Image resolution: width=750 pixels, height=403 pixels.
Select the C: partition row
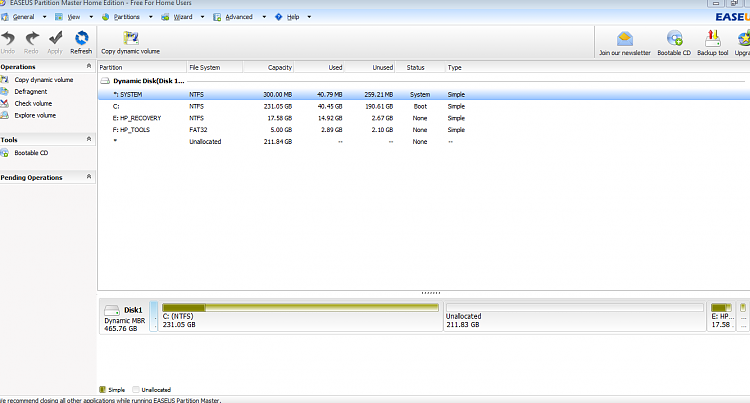tap(424, 106)
